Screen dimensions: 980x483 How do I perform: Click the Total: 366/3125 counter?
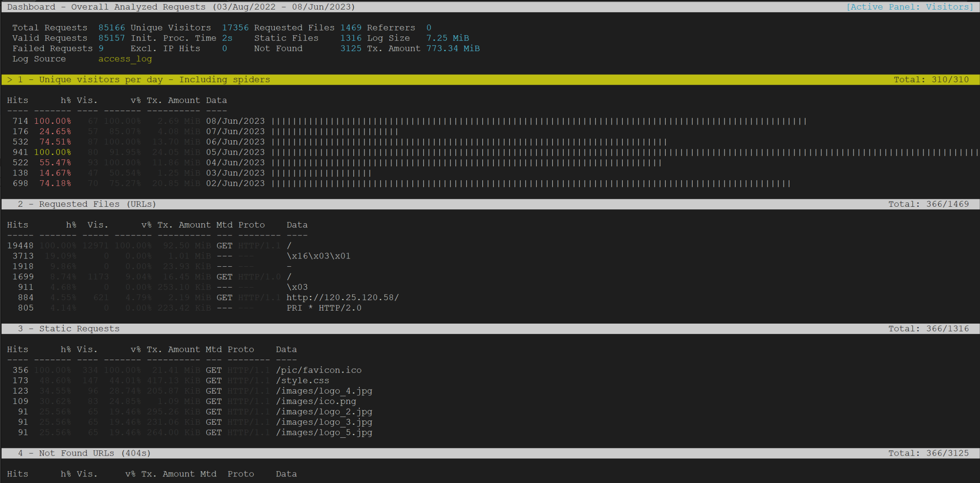pyautogui.click(x=928, y=453)
